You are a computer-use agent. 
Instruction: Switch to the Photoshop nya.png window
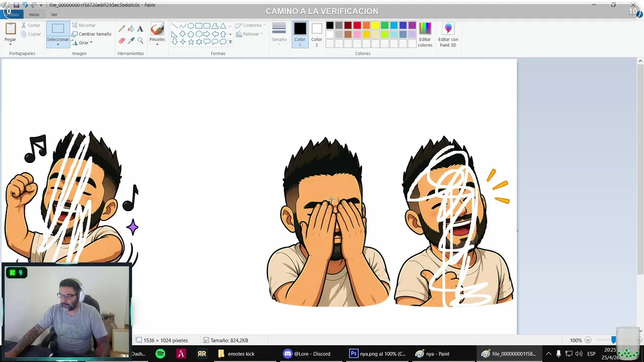pos(377,353)
